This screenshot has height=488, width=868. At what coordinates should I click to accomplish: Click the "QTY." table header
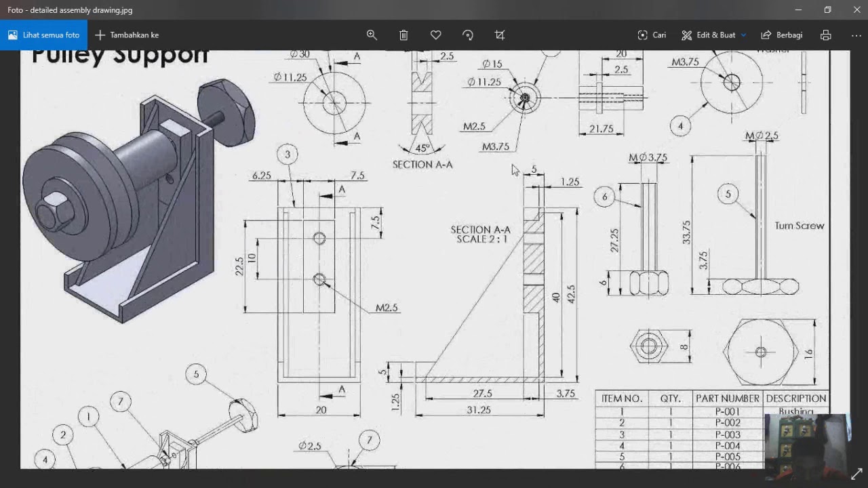coord(670,399)
